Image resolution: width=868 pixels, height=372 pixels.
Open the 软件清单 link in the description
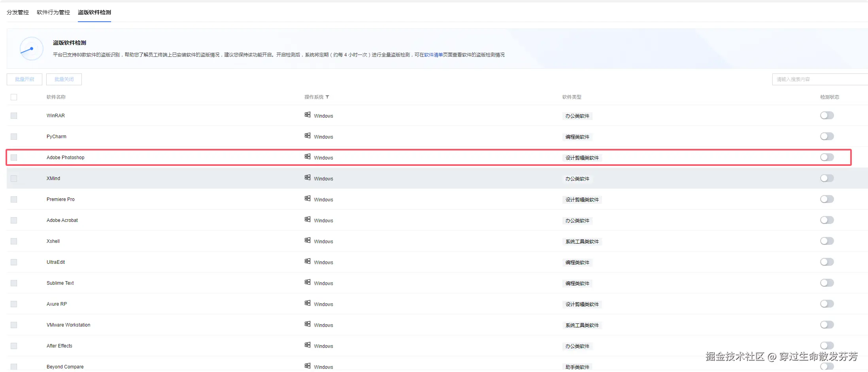coord(433,55)
